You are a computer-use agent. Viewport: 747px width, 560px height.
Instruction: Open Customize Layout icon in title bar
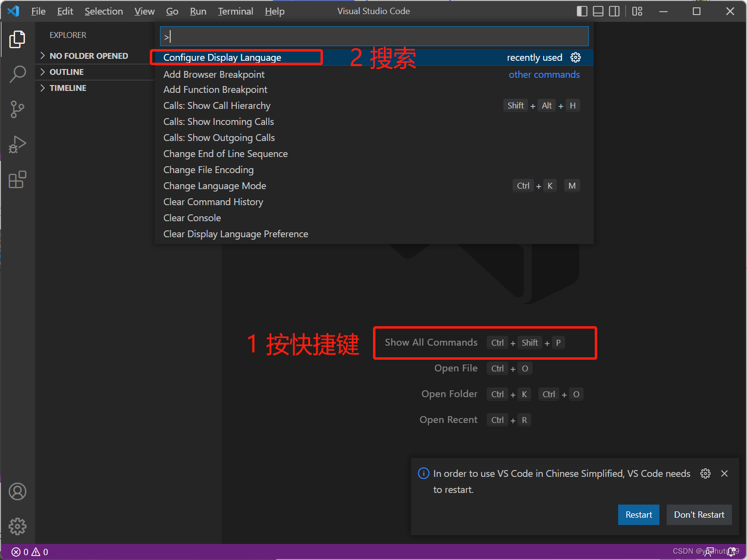(x=638, y=11)
